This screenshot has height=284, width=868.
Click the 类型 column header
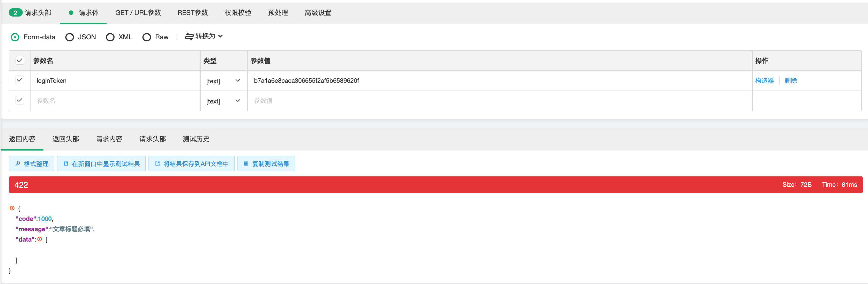[x=210, y=61]
